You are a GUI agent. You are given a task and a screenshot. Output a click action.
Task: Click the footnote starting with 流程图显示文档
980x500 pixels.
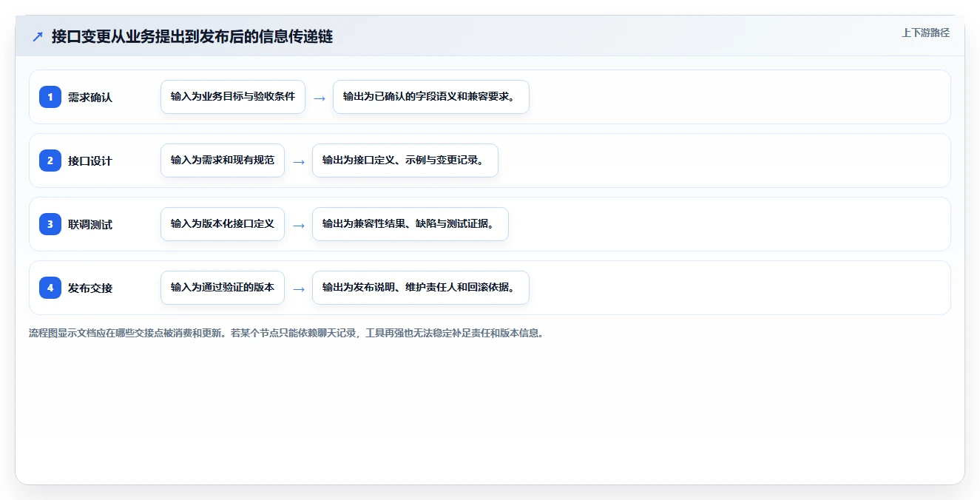point(287,333)
